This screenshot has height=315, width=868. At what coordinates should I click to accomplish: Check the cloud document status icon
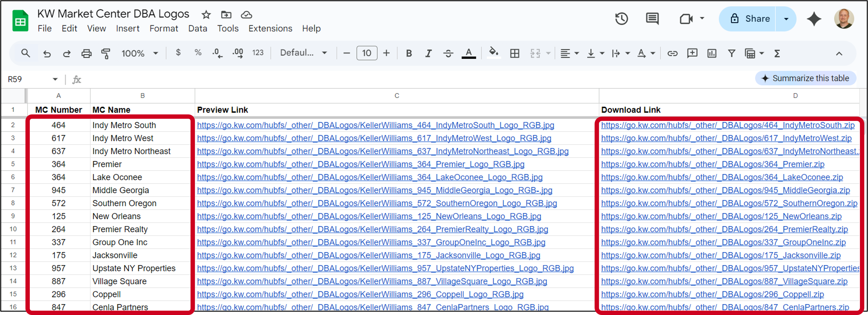246,15
